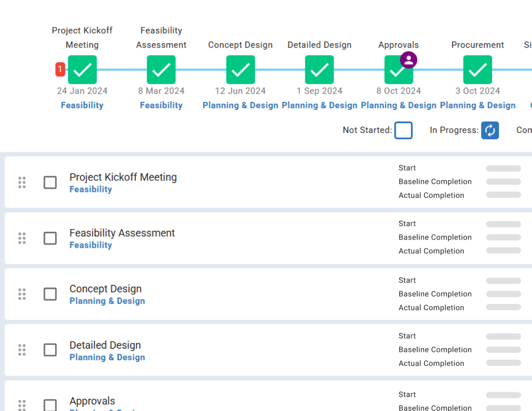Select the Procurement milestone on the timeline
This screenshot has height=411, width=532.
pyautogui.click(x=477, y=70)
